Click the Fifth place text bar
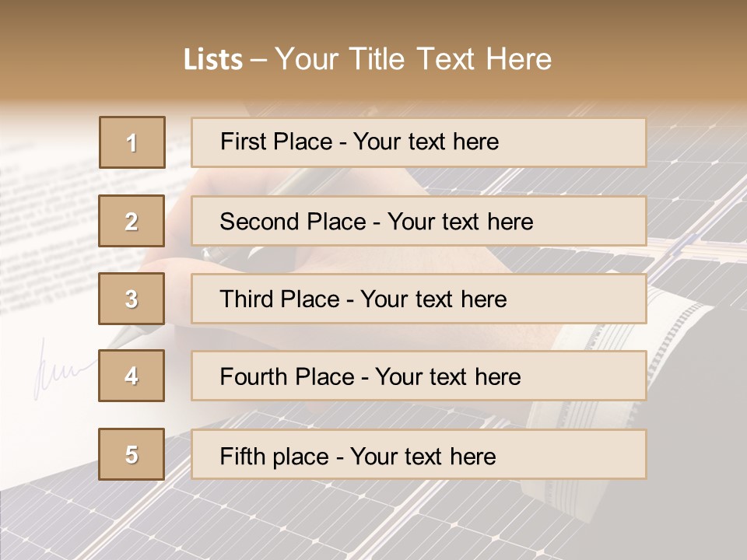747x560 pixels. click(x=419, y=454)
